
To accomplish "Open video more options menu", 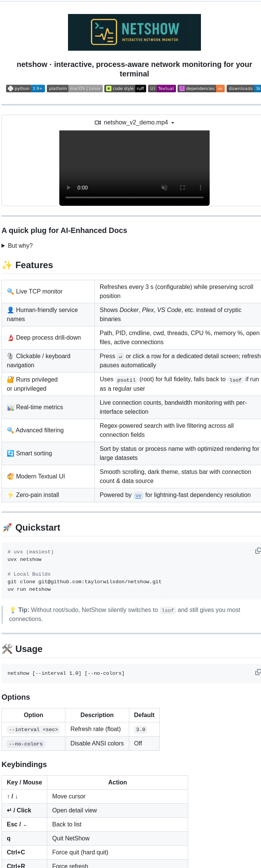I will 201,188.
